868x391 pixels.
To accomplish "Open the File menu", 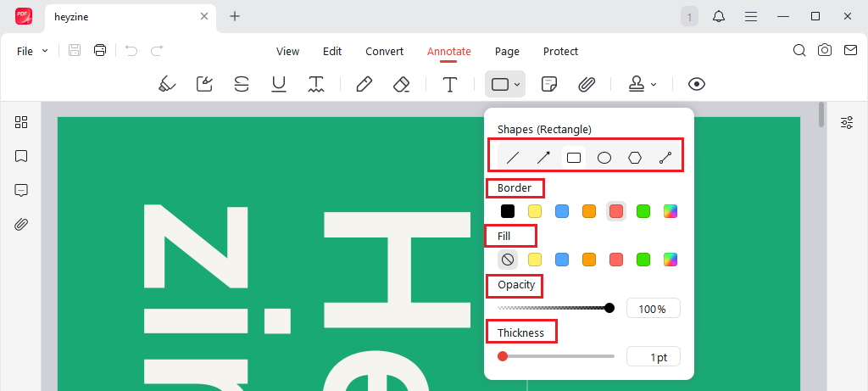I will 32,51.
